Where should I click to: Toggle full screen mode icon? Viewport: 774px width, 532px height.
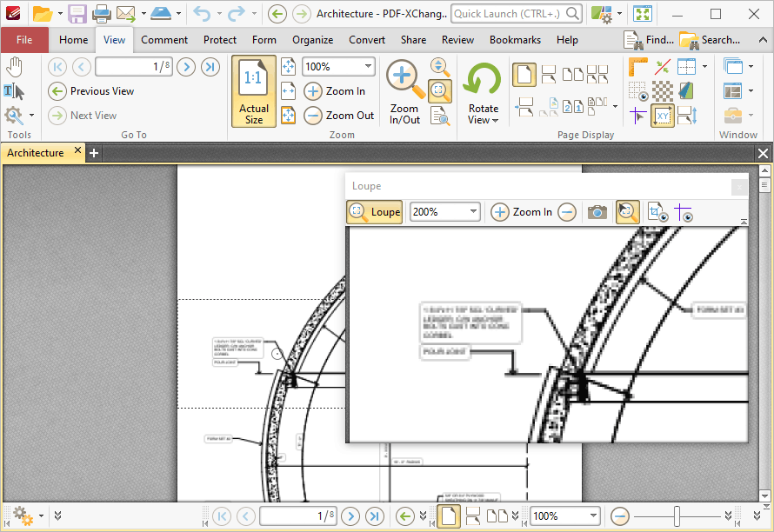pyautogui.click(x=643, y=14)
